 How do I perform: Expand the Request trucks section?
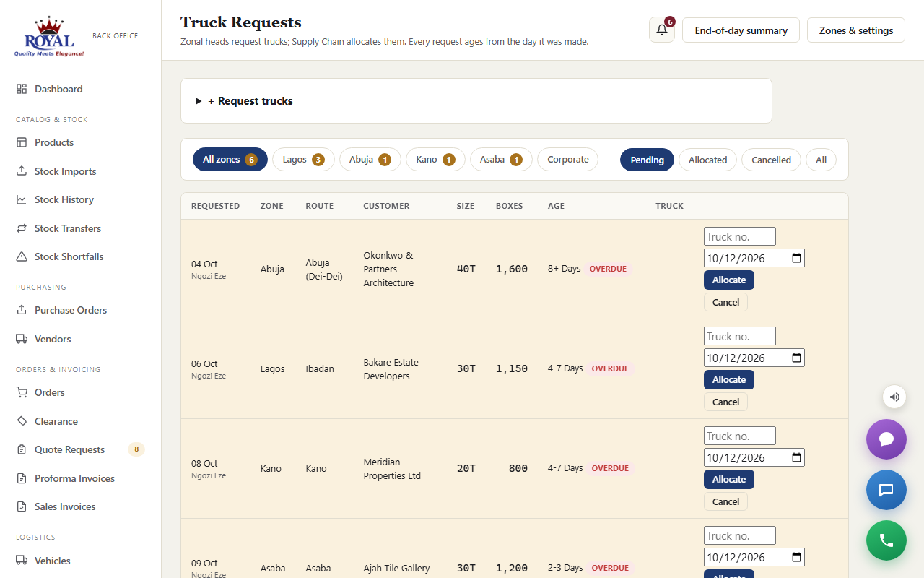point(476,101)
